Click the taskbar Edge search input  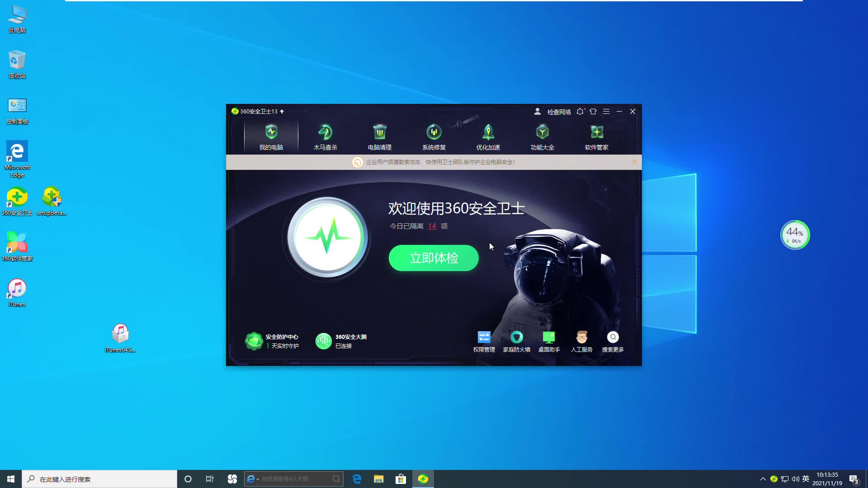[x=294, y=479]
